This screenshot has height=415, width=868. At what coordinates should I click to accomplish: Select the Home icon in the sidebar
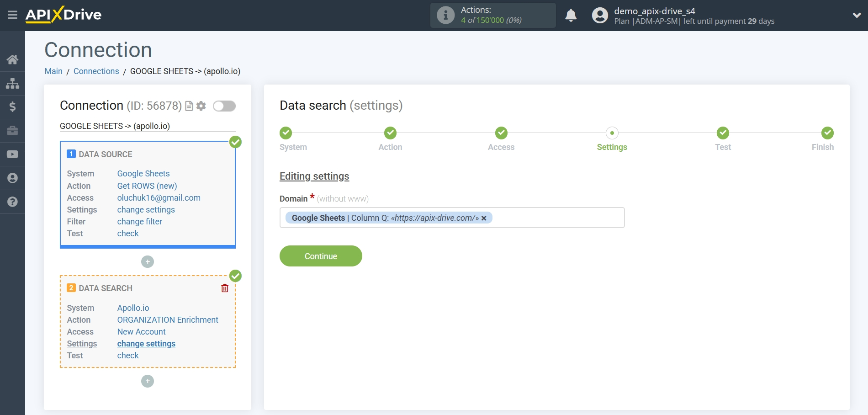click(12, 59)
